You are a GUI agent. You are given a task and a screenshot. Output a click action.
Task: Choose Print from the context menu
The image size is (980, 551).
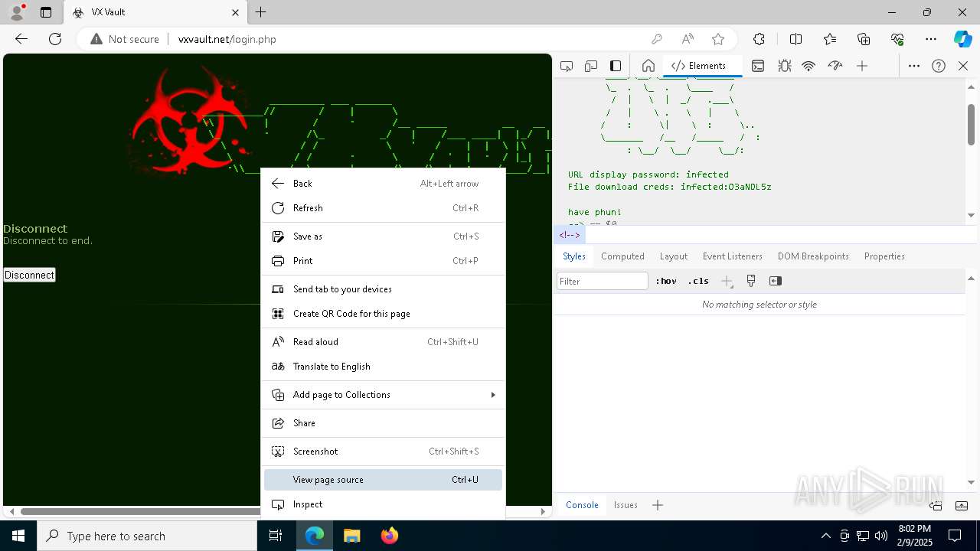coord(383,261)
